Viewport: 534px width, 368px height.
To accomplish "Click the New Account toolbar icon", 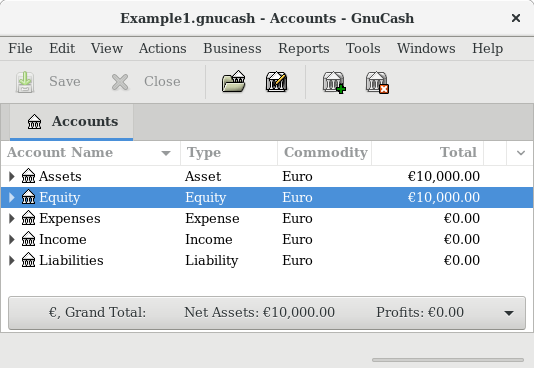I will click(334, 82).
